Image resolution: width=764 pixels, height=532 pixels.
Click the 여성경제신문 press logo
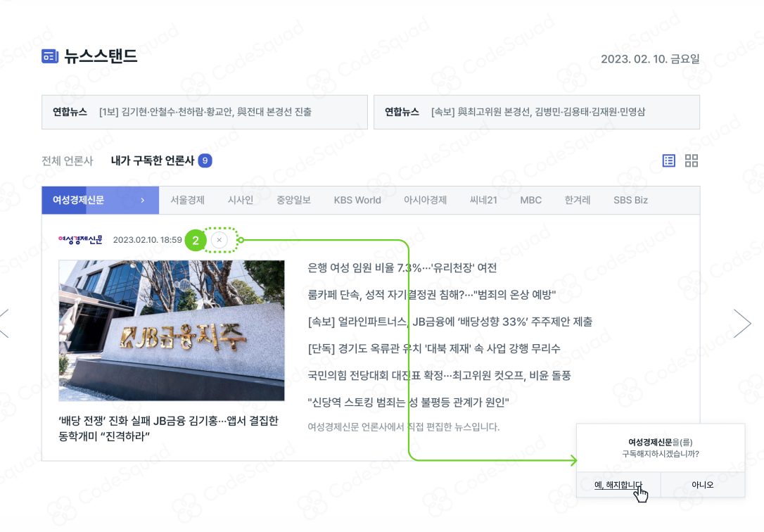click(80, 240)
